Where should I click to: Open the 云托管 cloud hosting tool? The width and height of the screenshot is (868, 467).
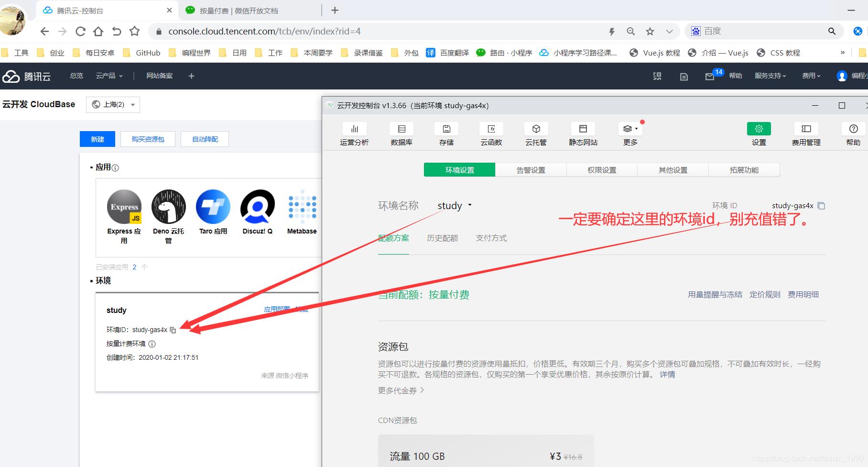[x=536, y=134]
